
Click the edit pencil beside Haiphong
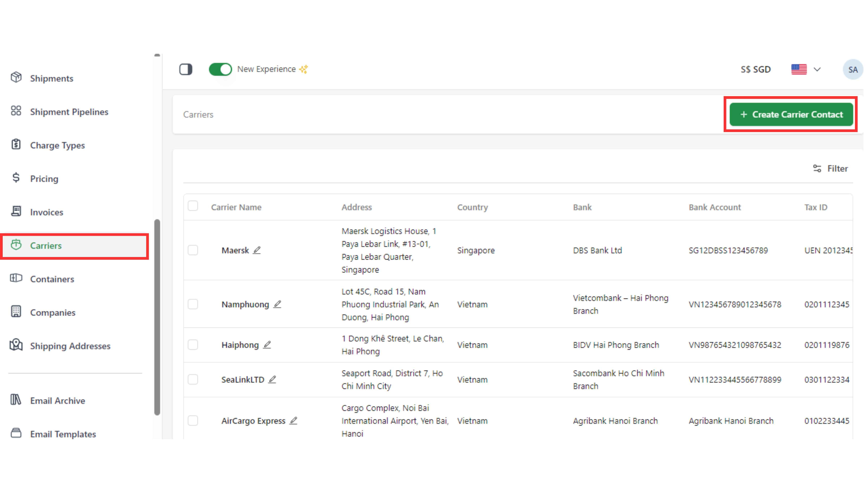point(267,344)
